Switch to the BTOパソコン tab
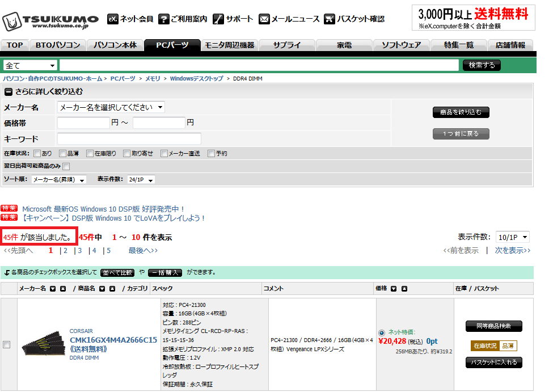This screenshot has width=553, height=392. point(58,45)
